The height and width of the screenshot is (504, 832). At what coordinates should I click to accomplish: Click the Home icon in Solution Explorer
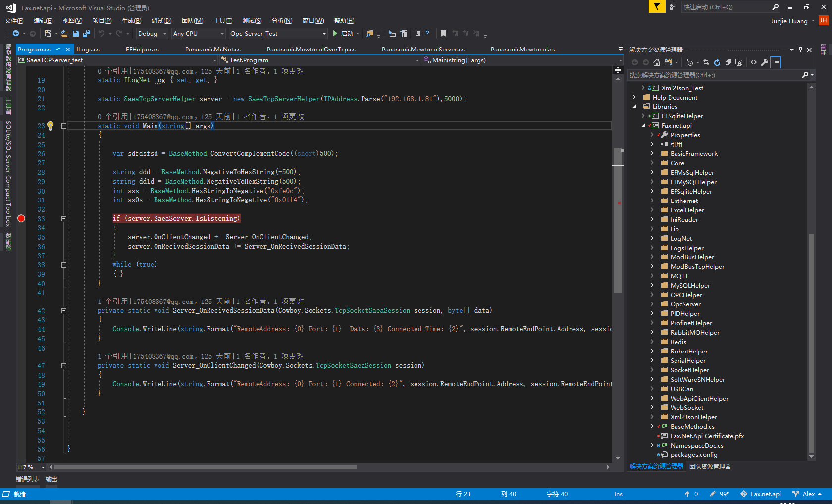click(x=657, y=62)
